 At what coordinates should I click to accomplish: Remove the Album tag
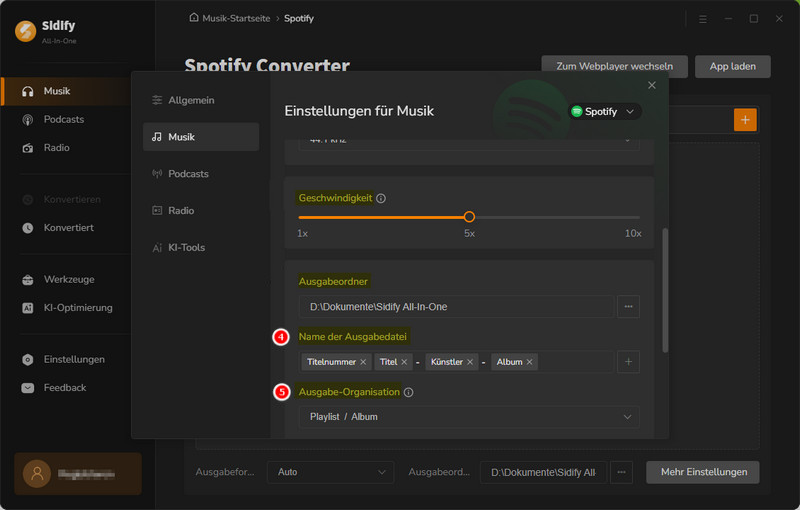(x=530, y=362)
